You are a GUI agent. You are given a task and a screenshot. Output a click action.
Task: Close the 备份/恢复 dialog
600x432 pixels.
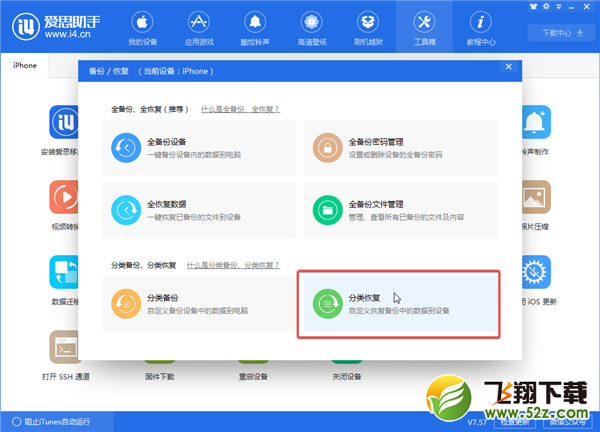click(509, 67)
